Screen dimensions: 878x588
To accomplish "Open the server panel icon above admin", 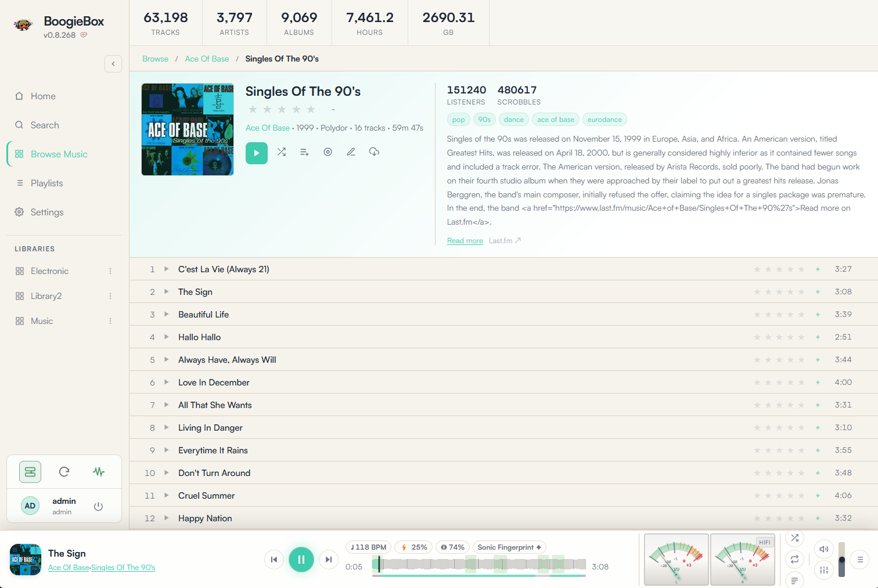I will point(30,472).
